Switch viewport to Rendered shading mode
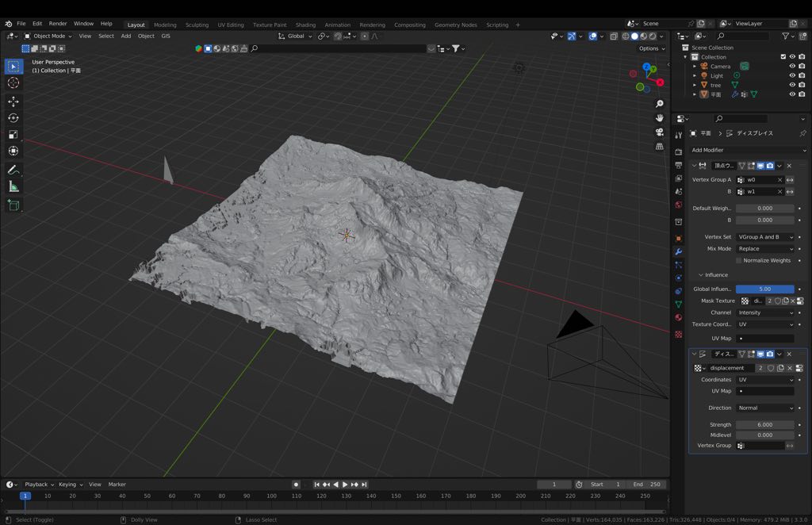The image size is (812, 525). click(x=651, y=36)
